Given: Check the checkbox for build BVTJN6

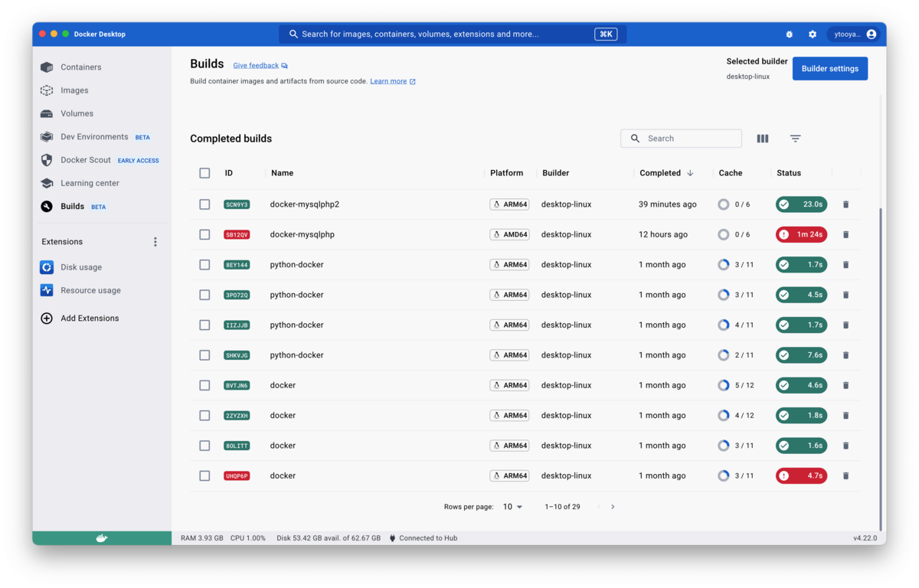Looking at the screenshot, I should 204,385.
